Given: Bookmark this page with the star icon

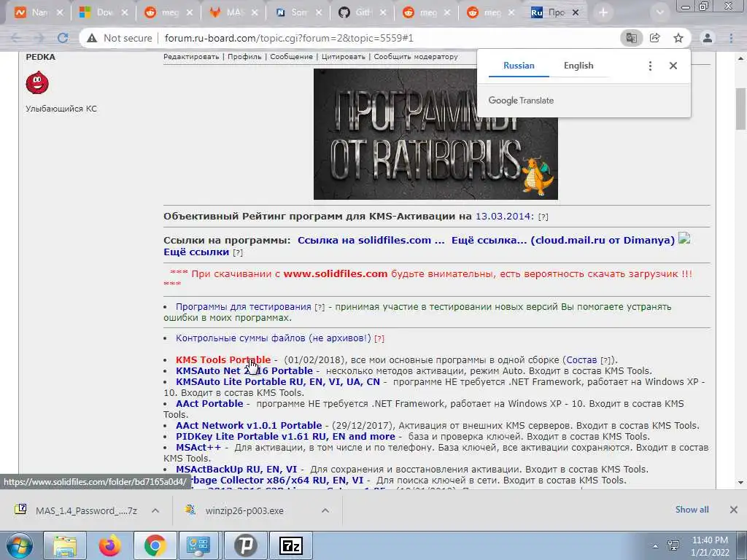Looking at the screenshot, I should coord(678,38).
